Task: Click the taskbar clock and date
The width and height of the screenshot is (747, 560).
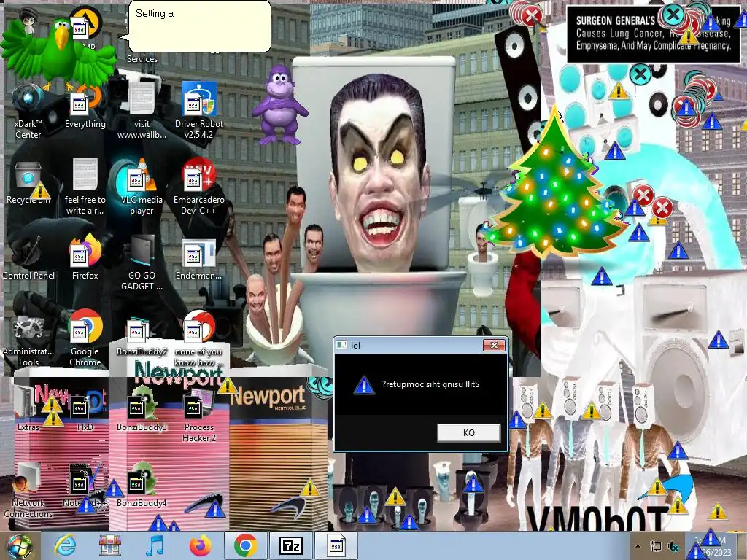Action: click(712, 546)
